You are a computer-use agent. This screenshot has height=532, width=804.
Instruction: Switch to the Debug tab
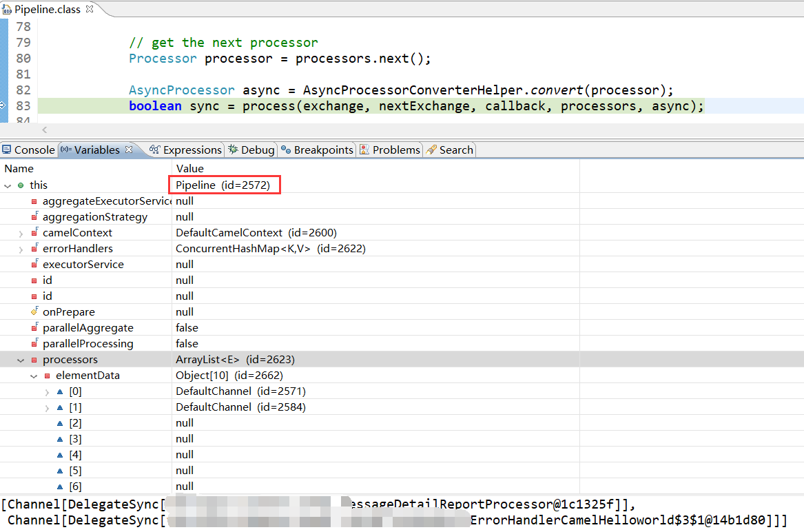pos(251,150)
